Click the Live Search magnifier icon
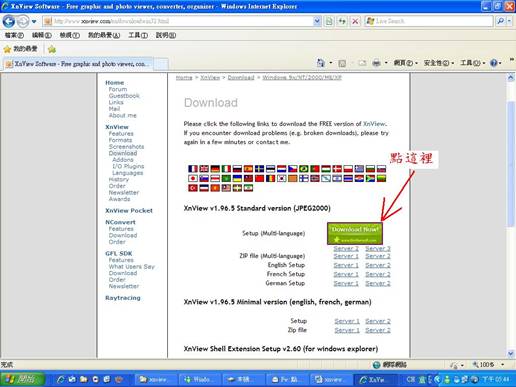The height and width of the screenshot is (387, 516). coord(500,21)
